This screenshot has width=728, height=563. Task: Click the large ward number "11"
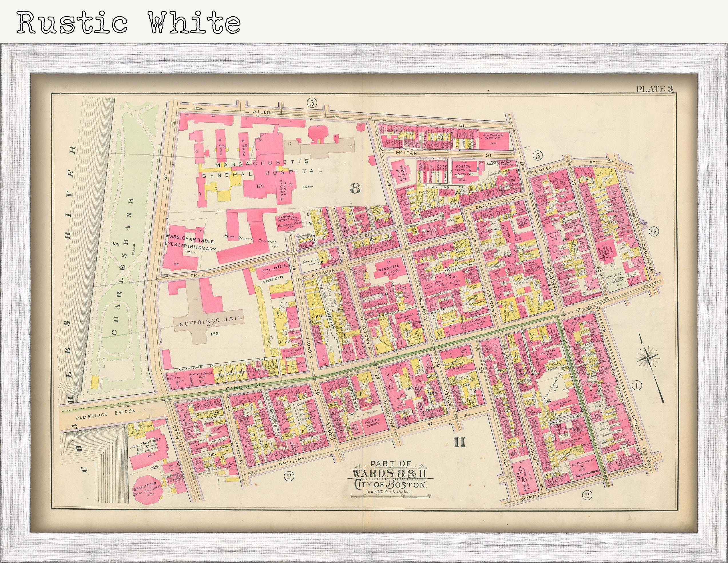(459, 443)
